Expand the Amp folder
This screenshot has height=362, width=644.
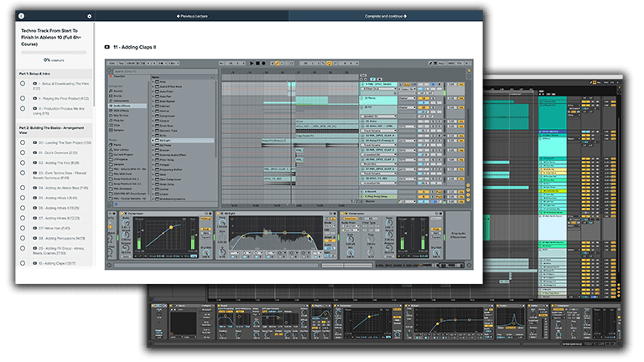[153, 81]
